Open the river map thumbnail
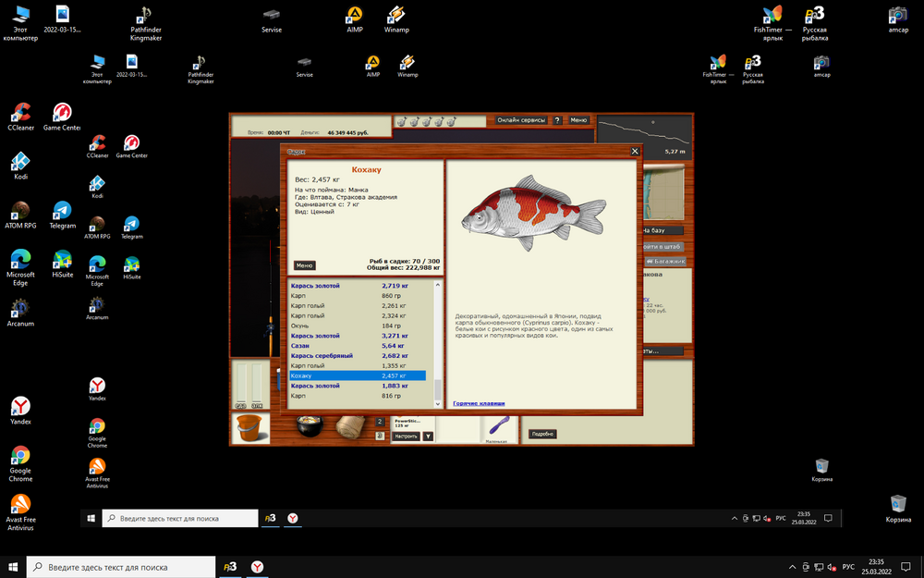 [x=663, y=192]
